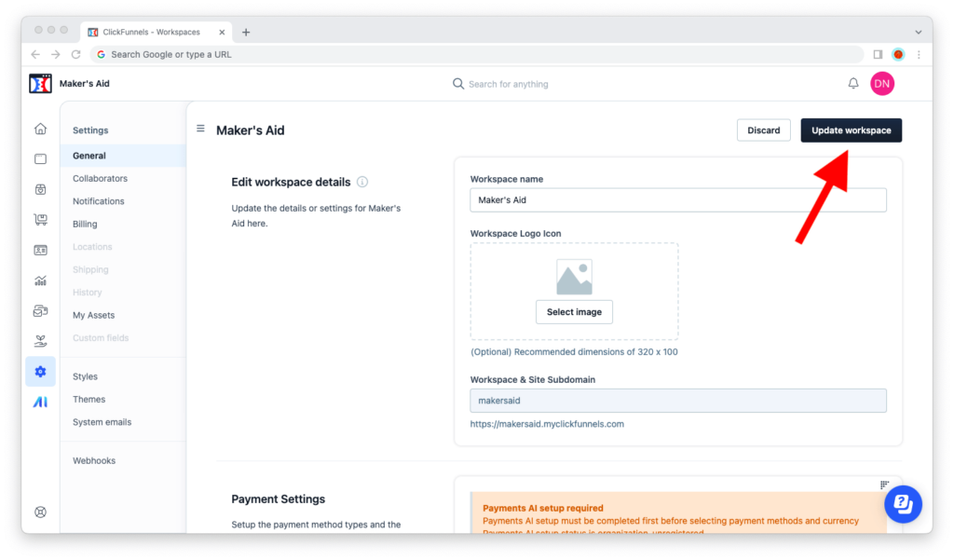This screenshot has width=954, height=560.
Task: Toggle the hamburger menu beside Maker's Aid
Action: pos(200,129)
